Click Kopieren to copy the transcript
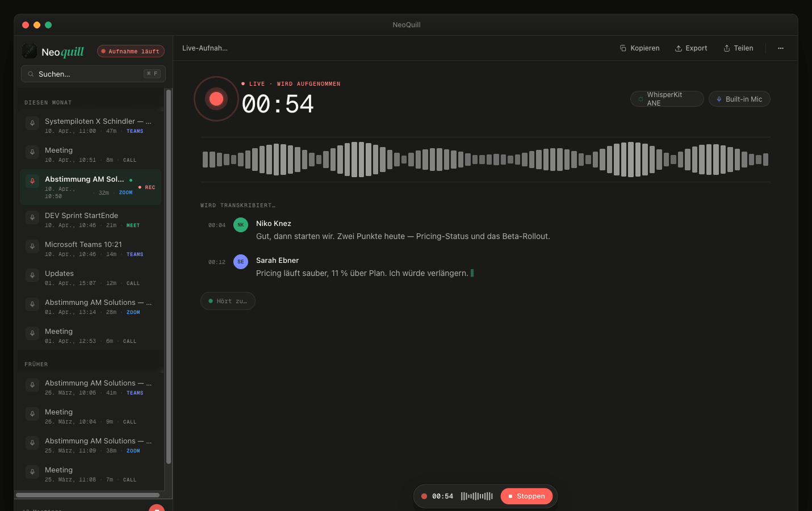 [x=639, y=48]
